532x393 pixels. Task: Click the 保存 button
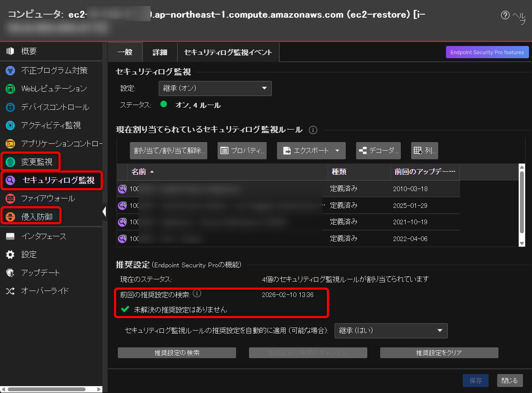tap(475, 381)
